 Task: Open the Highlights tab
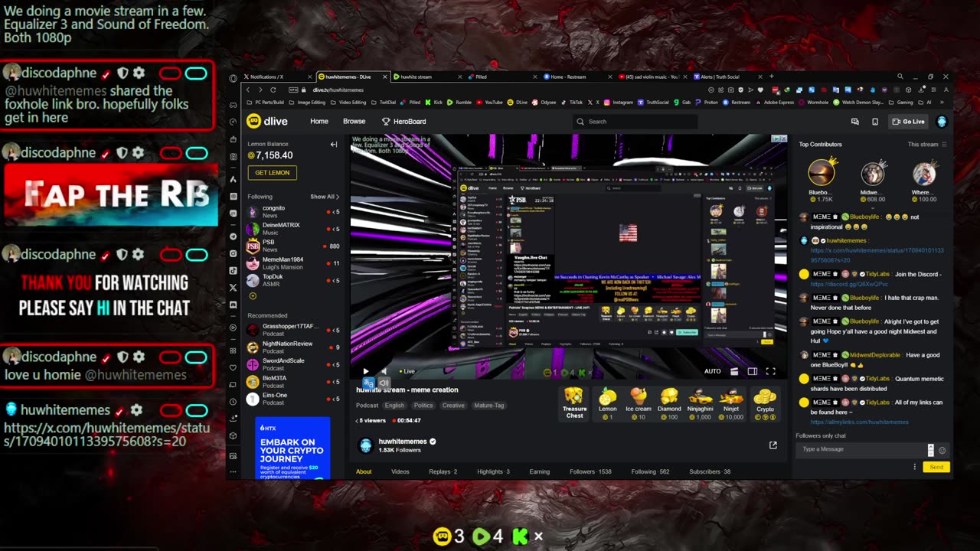pos(493,471)
